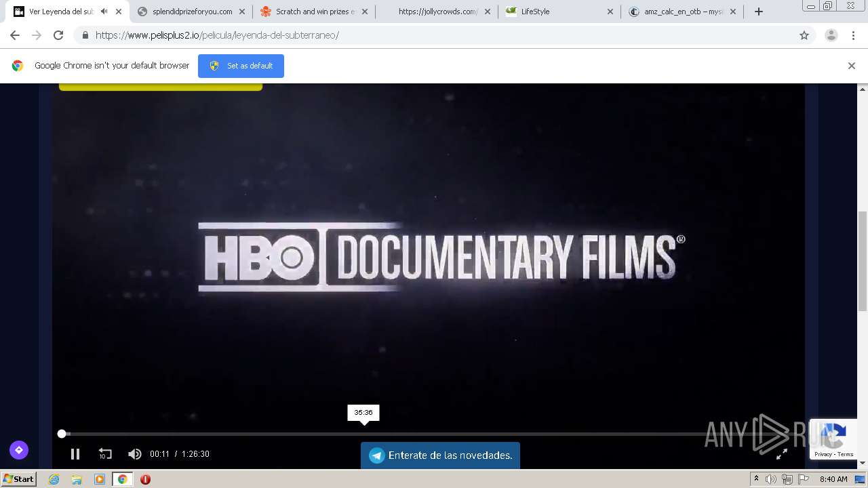
Task: Close the jollycrowds.com tab
Action: (488, 12)
